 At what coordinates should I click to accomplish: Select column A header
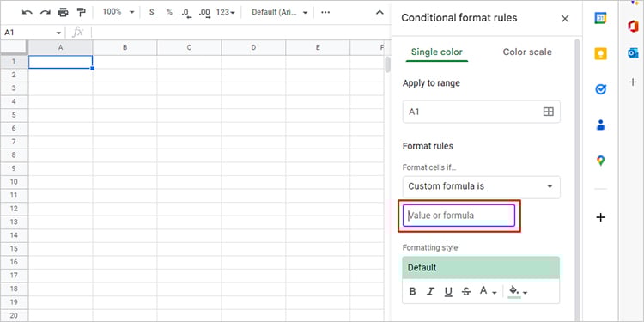[x=60, y=47]
